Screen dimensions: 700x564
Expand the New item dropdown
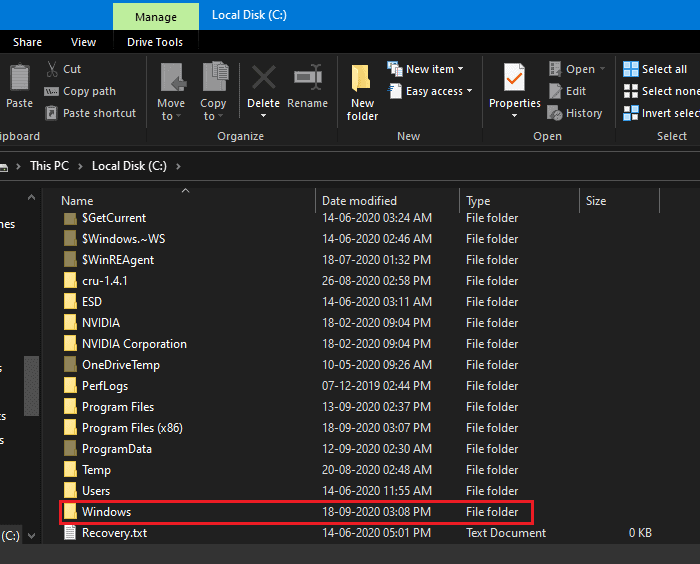click(460, 69)
